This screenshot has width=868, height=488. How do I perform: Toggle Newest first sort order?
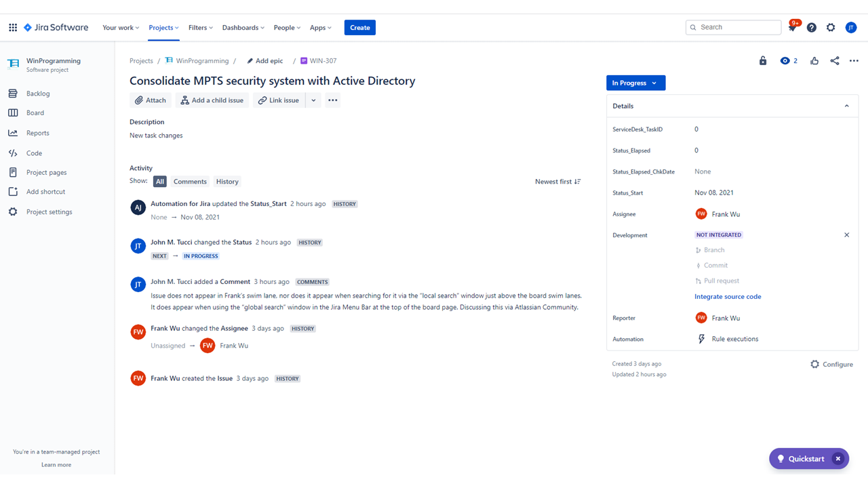click(558, 182)
